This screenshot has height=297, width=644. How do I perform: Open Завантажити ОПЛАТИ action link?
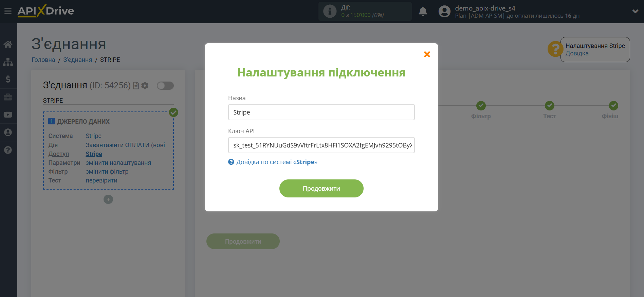click(x=125, y=145)
